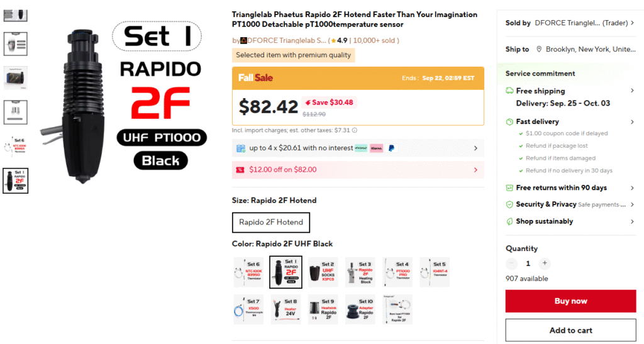
Task: Expand Free returns within 90 days
Action: (632, 188)
